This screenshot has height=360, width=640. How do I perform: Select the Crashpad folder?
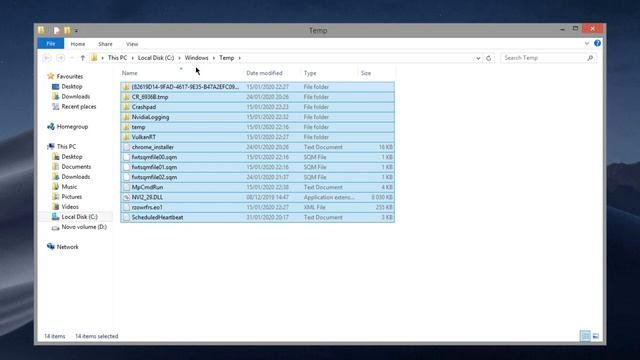tap(258, 107)
